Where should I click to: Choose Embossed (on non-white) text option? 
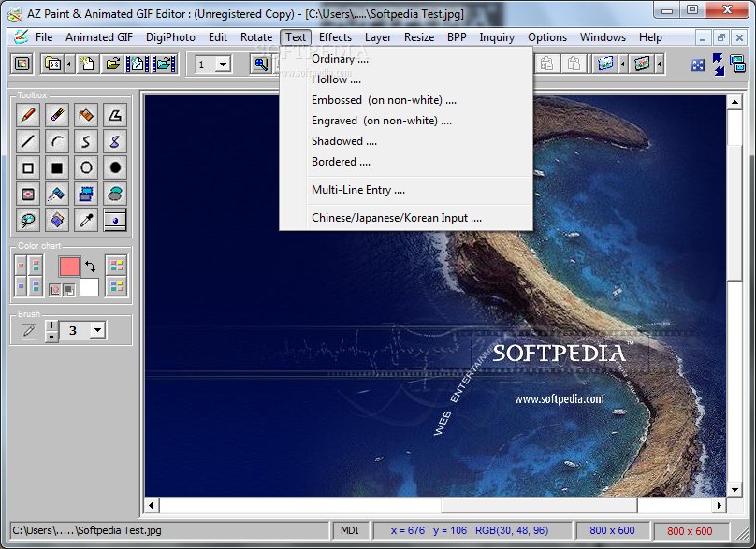(406, 100)
